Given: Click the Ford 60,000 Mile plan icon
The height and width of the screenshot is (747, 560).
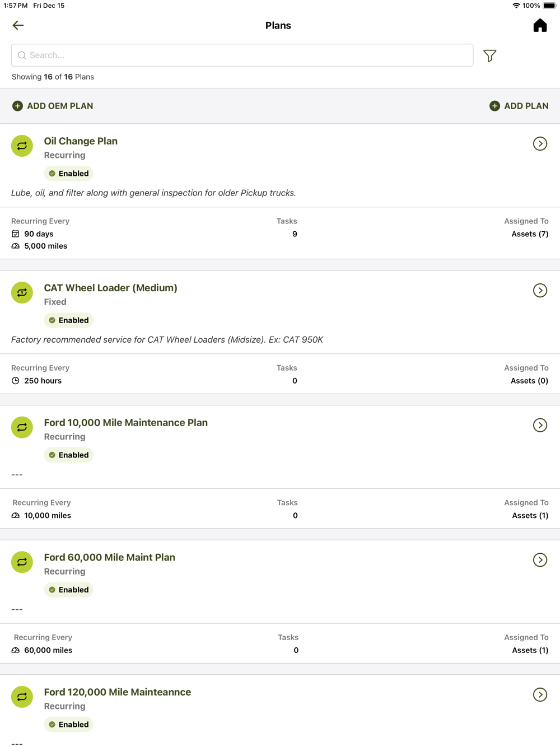Looking at the screenshot, I should tap(22, 562).
